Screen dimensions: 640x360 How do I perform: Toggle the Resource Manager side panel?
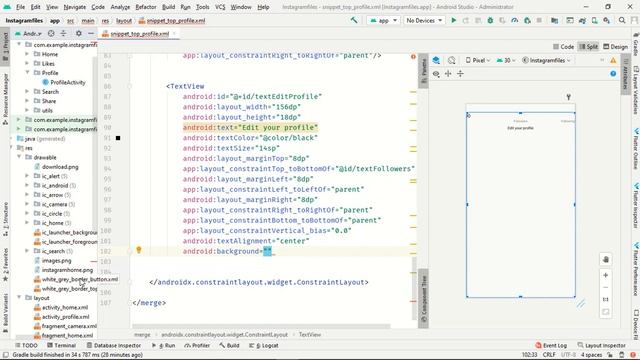(5, 99)
